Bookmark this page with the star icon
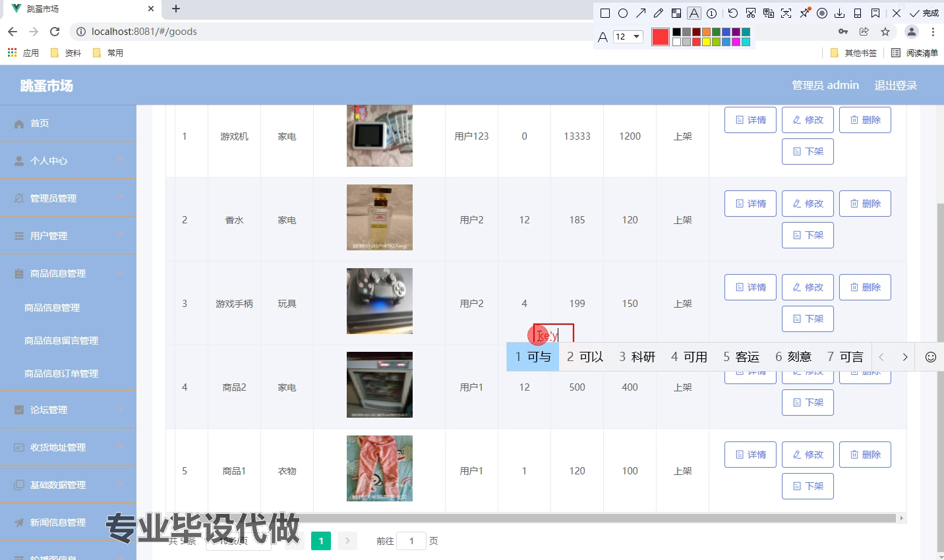 (885, 32)
